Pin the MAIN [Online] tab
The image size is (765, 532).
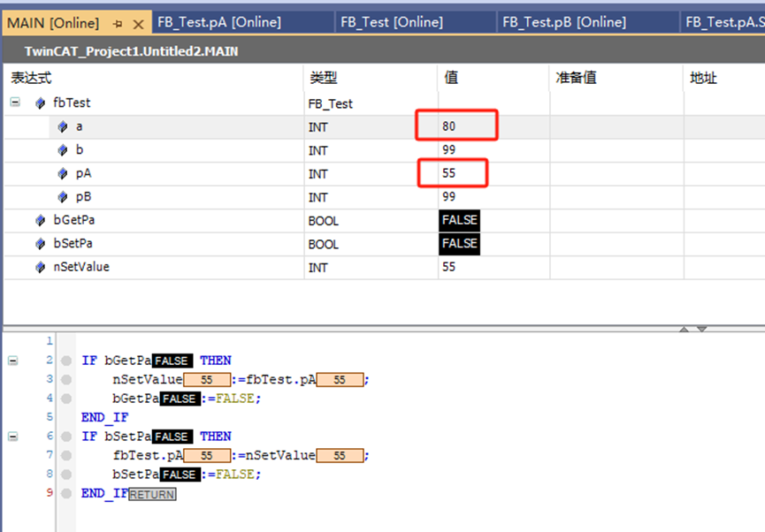point(119,23)
